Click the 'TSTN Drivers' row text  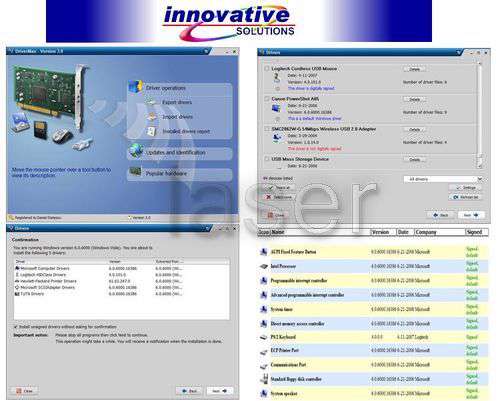click(x=32, y=294)
